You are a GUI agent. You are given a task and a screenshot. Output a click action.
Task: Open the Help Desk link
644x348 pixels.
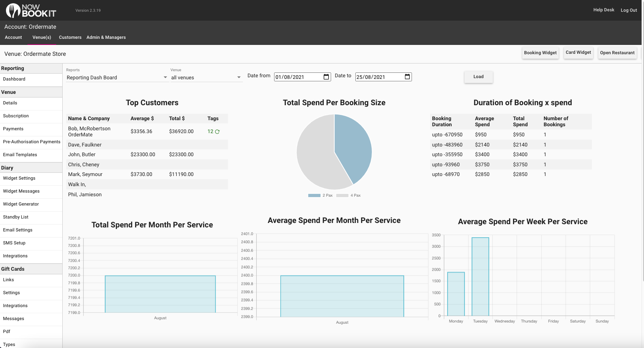604,10
